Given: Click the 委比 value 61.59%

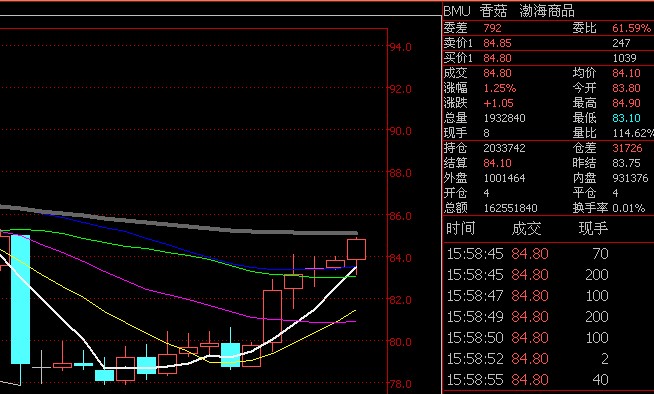Looking at the screenshot, I should [631, 28].
